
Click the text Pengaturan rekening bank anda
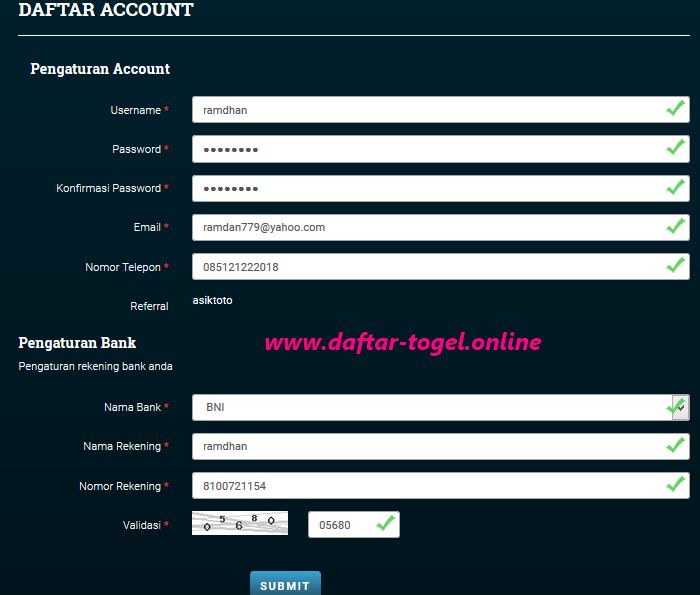[96, 366]
